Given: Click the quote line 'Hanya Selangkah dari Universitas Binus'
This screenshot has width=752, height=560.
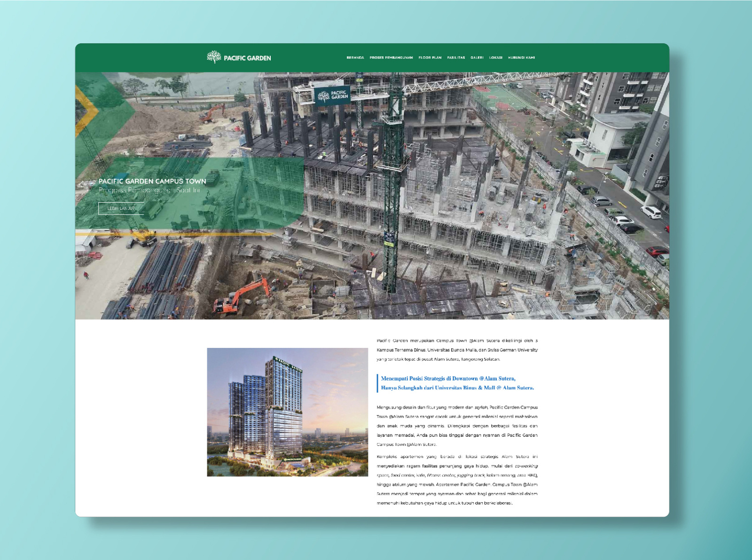Looking at the screenshot, I should coord(457,388).
